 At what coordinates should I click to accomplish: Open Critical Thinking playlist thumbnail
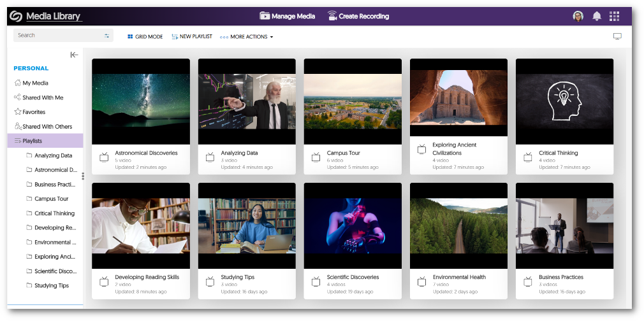(565, 101)
